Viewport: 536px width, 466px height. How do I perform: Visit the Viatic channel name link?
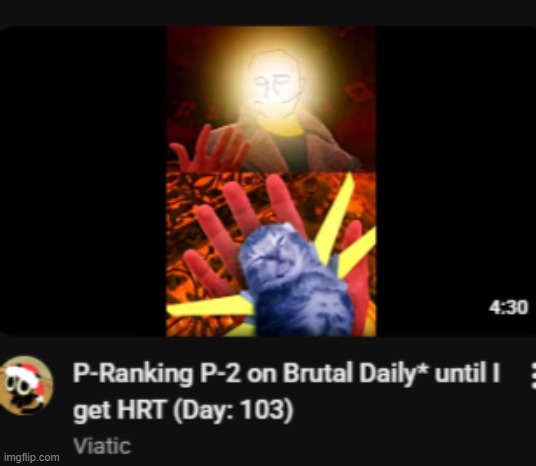(102, 446)
